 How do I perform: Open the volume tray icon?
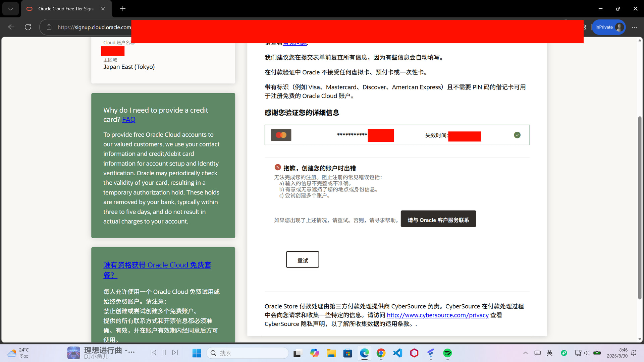click(587, 353)
